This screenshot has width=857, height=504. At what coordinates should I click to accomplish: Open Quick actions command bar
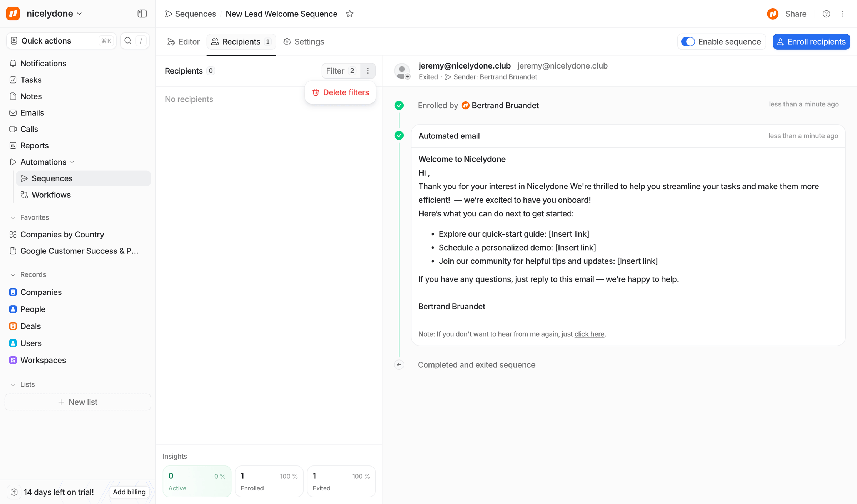(x=61, y=41)
